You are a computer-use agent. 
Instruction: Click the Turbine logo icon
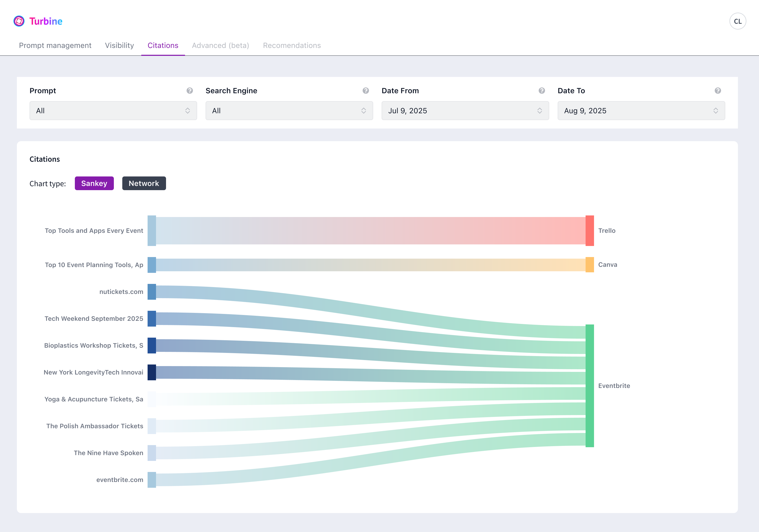coord(19,21)
